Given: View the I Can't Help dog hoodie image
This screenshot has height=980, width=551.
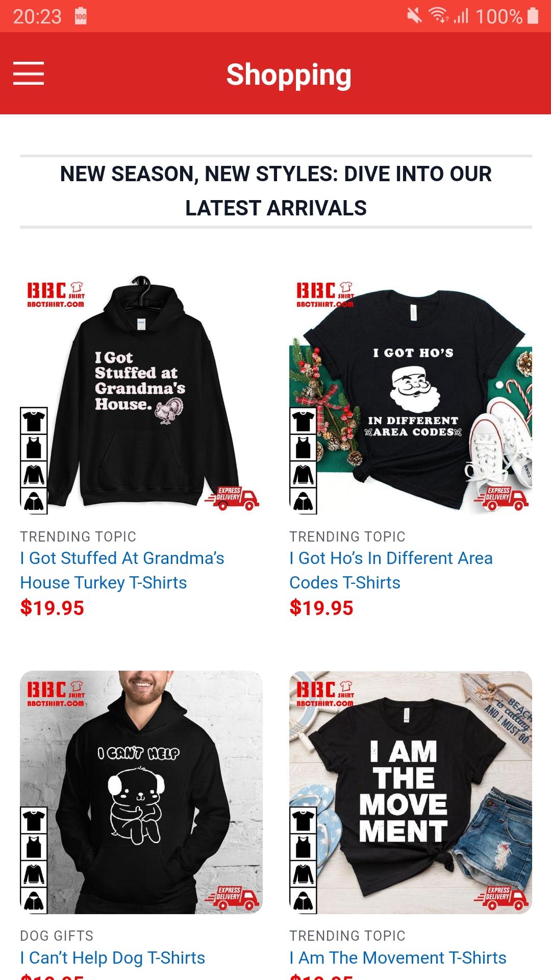Looking at the screenshot, I should (x=141, y=792).
